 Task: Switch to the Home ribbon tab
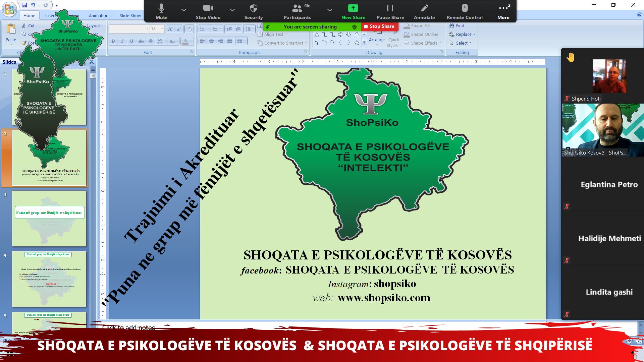(x=29, y=15)
